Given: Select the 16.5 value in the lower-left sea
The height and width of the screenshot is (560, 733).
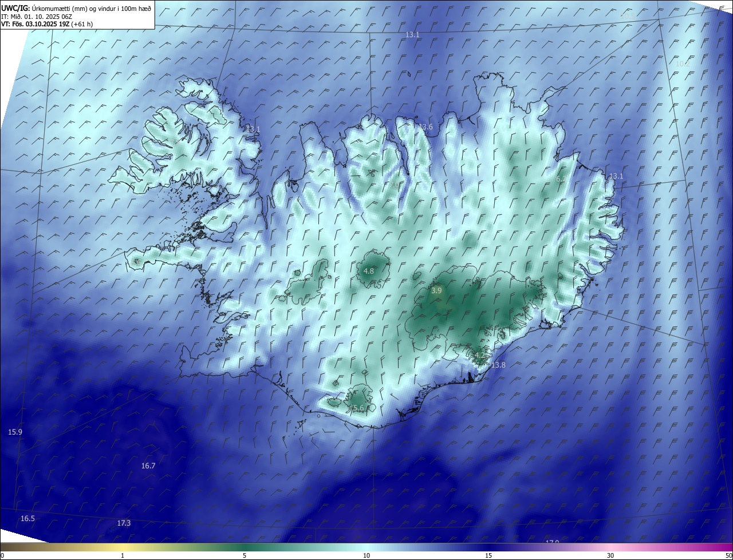Looking at the screenshot, I should pos(27,518).
